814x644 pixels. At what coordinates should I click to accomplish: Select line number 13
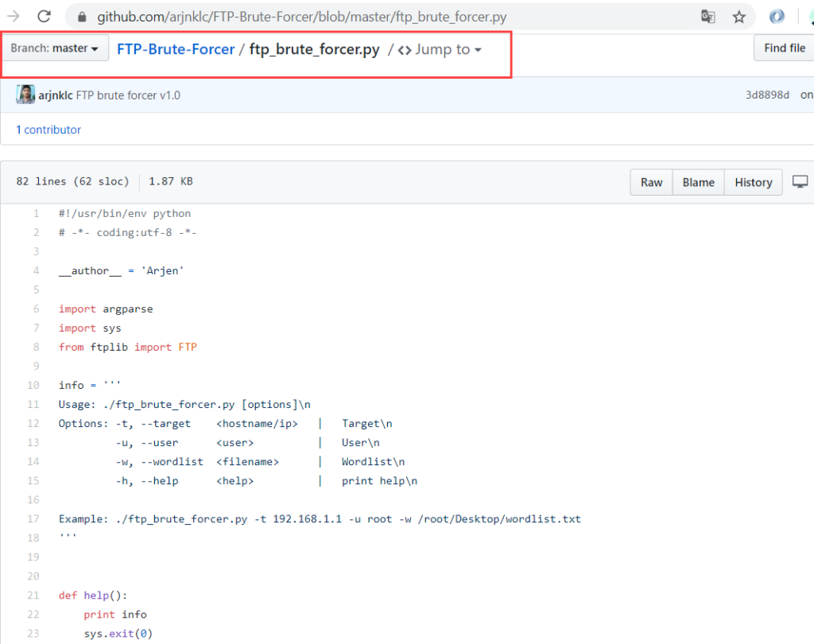33,443
